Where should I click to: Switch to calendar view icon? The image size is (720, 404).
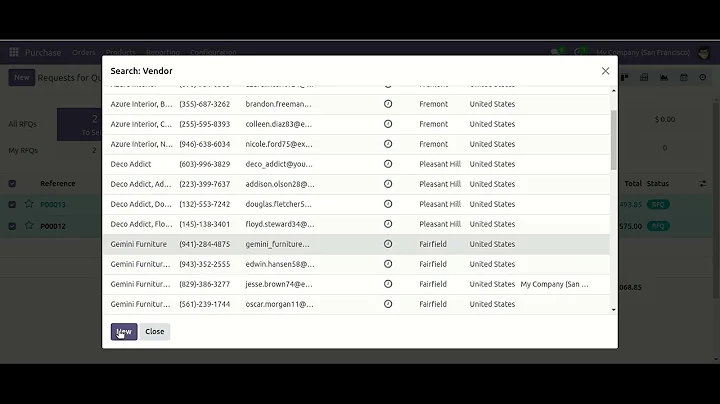click(684, 78)
